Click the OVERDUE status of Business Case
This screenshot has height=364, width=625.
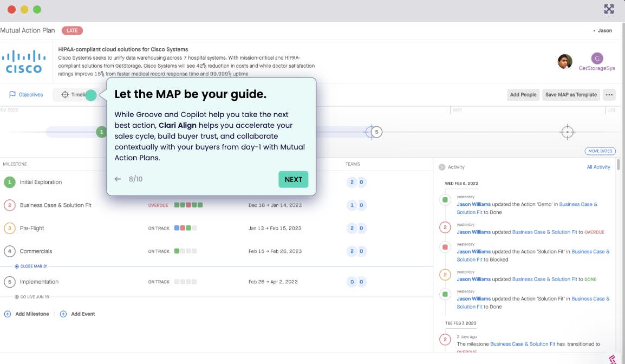(x=158, y=205)
